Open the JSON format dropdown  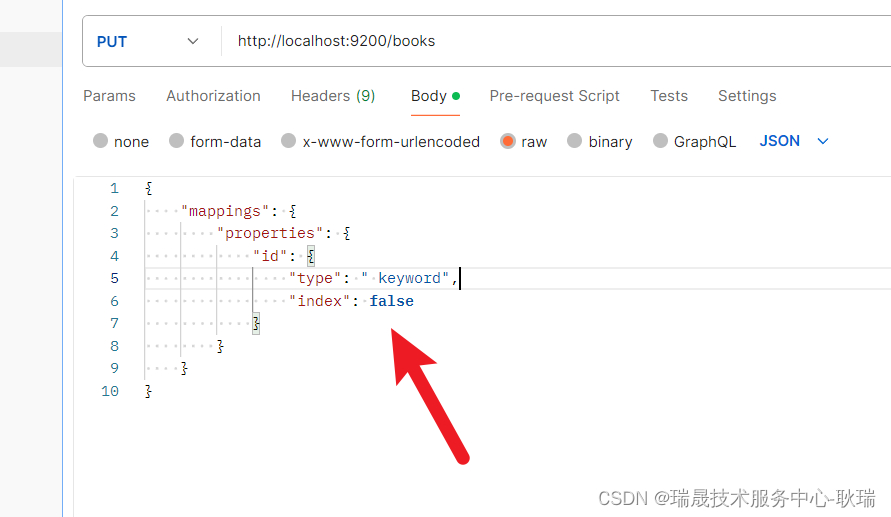(x=794, y=141)
